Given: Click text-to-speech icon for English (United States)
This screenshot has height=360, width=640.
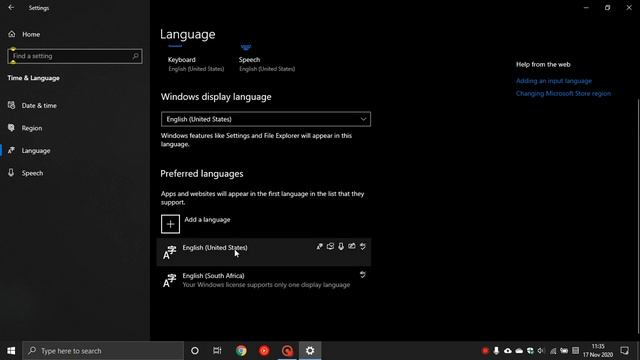Looking at the screenshot, I should (x=330, y=246).
